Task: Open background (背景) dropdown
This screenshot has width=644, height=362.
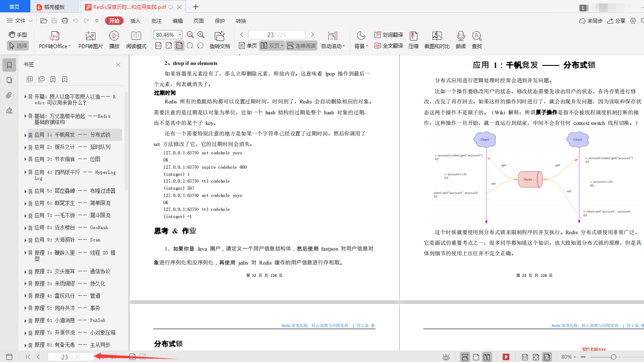Action: (361, 40)
